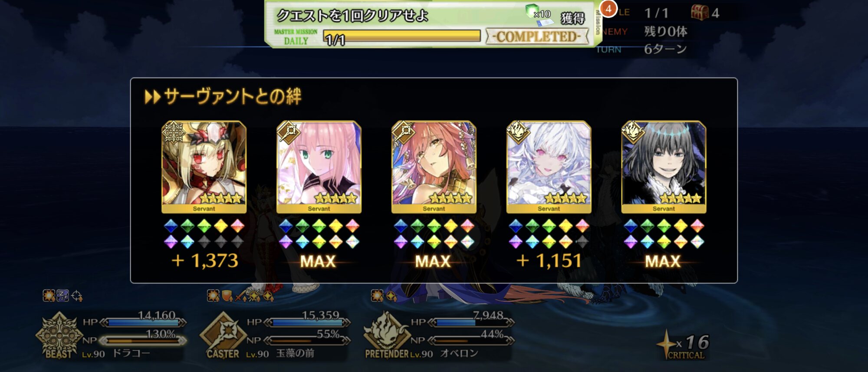This screenshot has width=868, height=372.
Task: Tap the +1,373 bond points value
Action: (204, 261)
